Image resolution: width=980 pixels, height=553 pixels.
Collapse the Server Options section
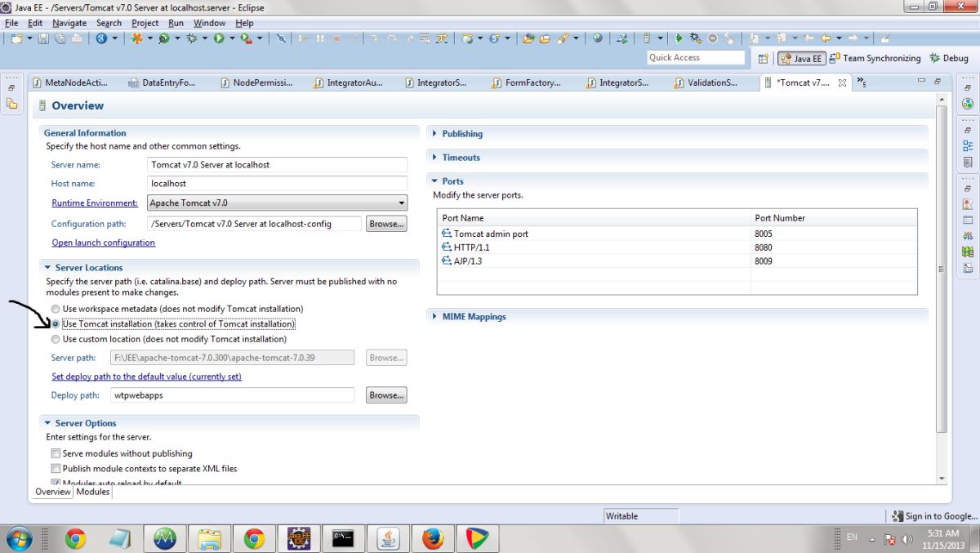click(47, 423)
